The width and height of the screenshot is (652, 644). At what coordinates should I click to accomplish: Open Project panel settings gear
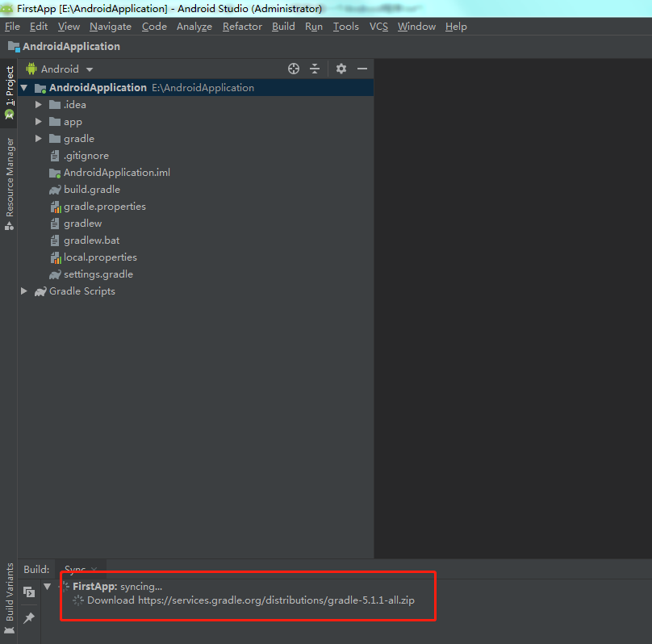tap(341, 69)
